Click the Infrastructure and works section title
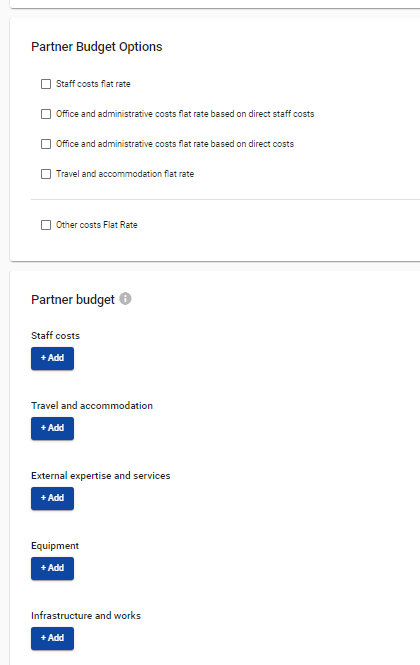Image resolution: width=420 pixels, height=665 pixels. 86,615
